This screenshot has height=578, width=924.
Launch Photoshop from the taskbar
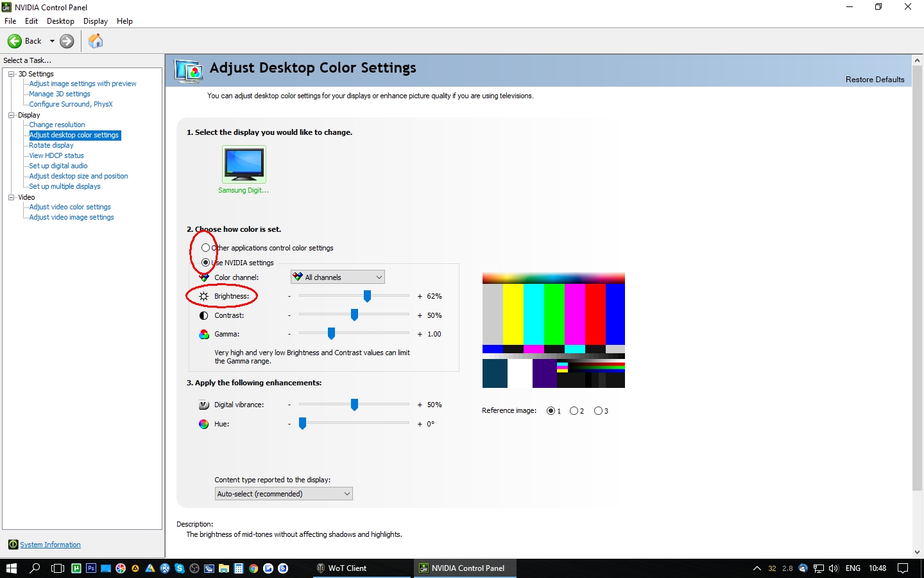91,568
